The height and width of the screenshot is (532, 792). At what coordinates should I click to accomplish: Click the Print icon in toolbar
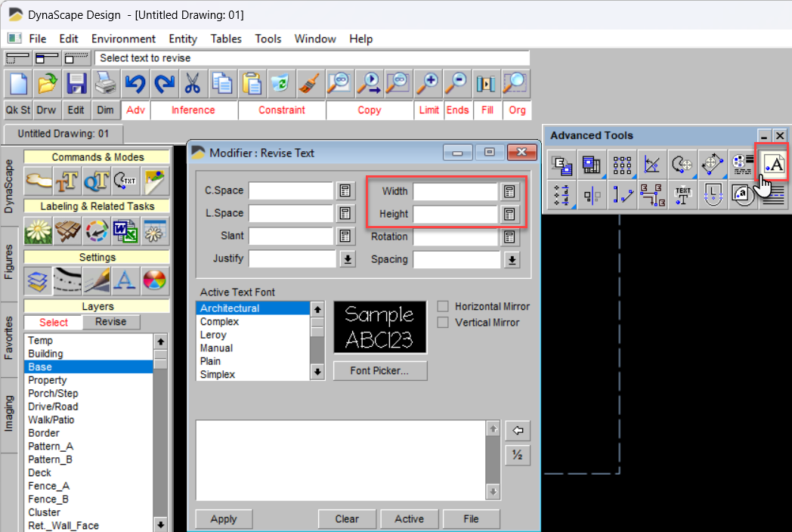click(106, 83)
